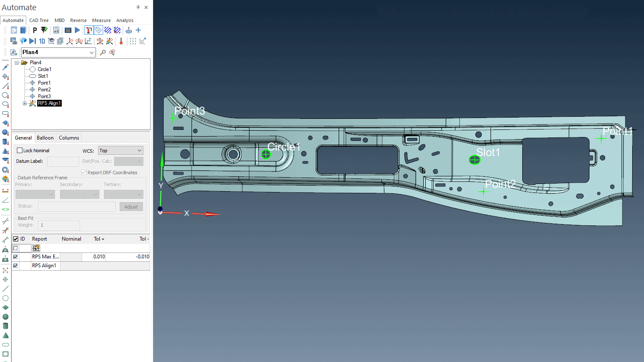Screen dimensions: 644x362
Task: Switch to the CAD Tree tab
Action: pyautogui.click(x=39, y=20)
